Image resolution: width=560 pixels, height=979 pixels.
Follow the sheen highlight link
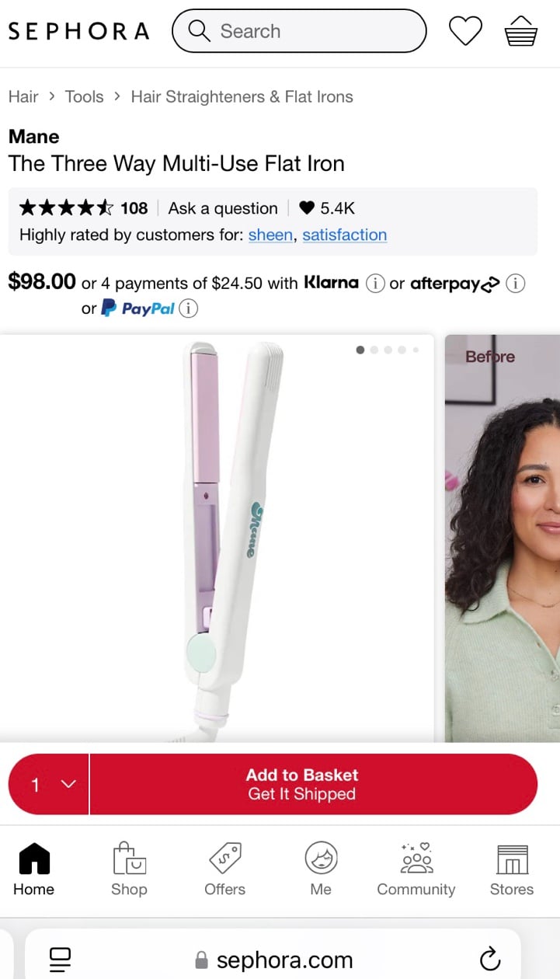pos(271,235)
